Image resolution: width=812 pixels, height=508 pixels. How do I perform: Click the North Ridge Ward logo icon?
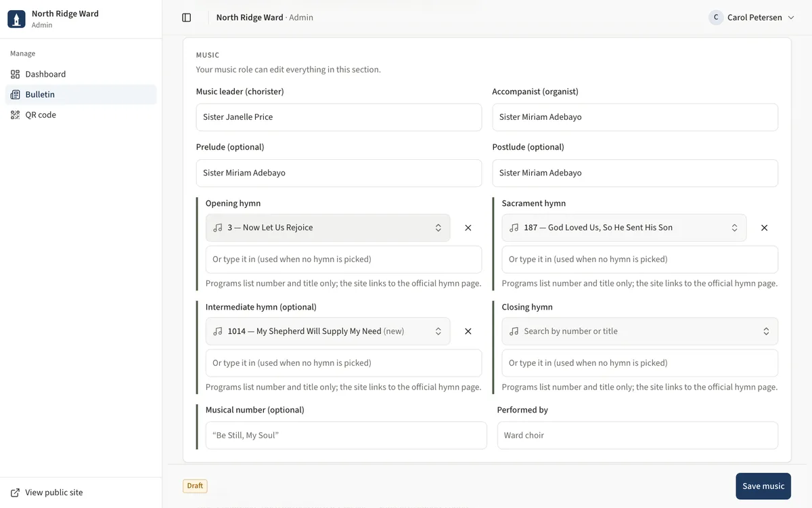click(x=16, y=19)
